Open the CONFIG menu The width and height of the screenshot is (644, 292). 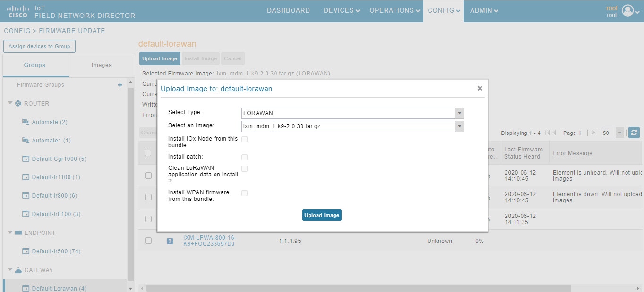(444, 10)
